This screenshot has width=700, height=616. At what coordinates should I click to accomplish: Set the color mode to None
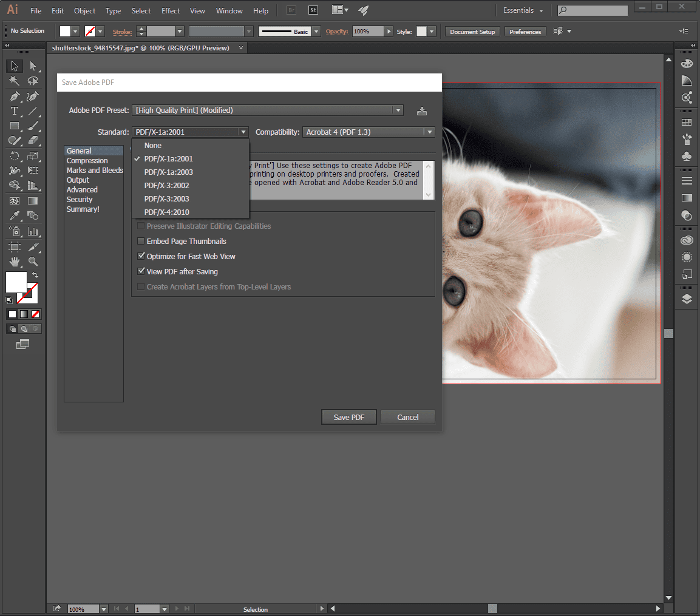36,314
